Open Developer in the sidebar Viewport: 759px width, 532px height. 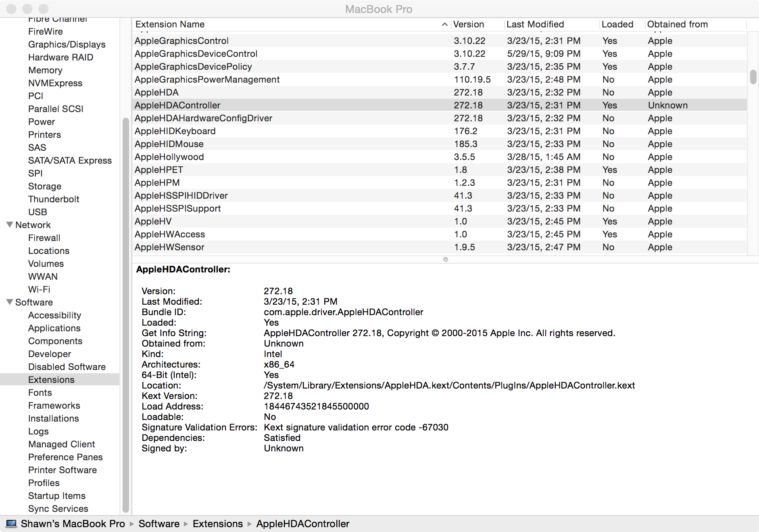point(49,354)
